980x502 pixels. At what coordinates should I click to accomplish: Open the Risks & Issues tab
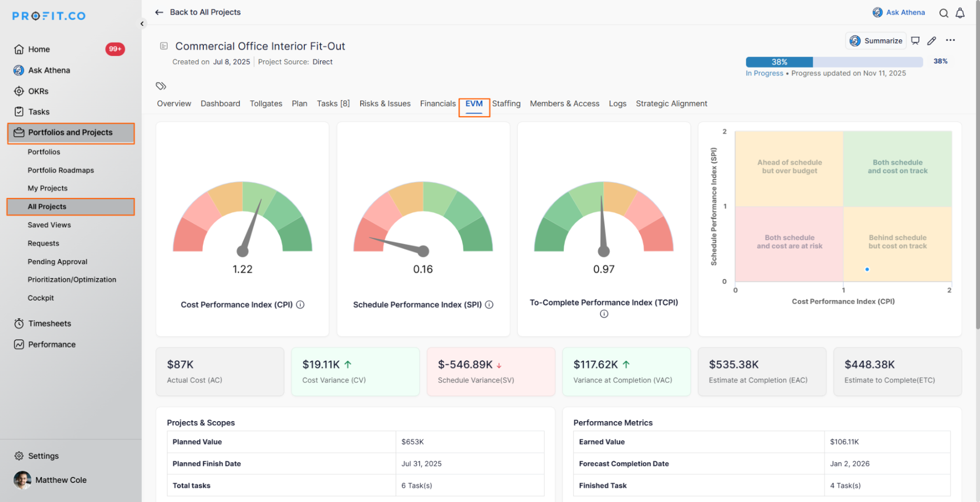click(385, 103)
